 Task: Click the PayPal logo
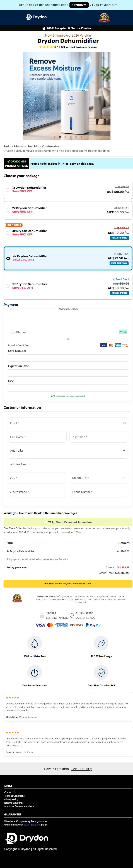(x=93, y=625)
